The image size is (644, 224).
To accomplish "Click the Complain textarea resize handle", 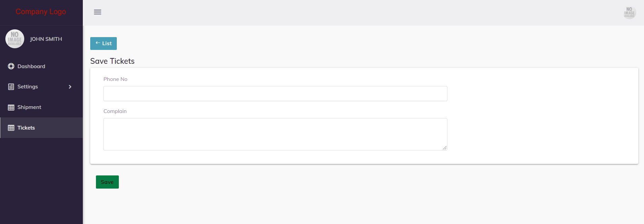I will pos(445,148).
